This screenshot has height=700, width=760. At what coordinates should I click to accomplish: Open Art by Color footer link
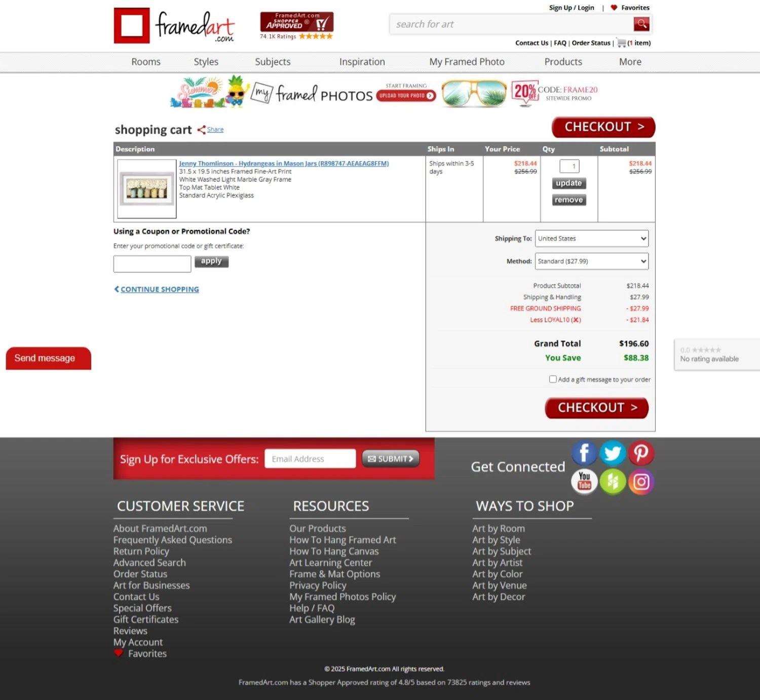click(x=497, y=574)
